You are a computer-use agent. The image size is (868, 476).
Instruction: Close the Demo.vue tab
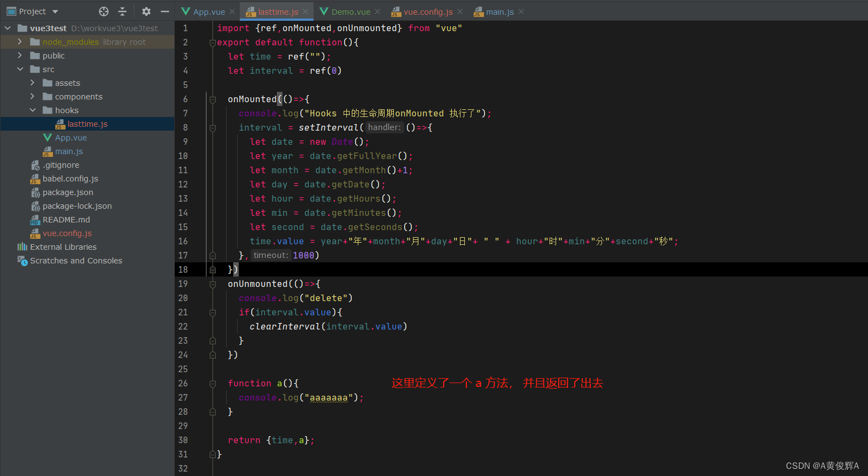point(377,11)
